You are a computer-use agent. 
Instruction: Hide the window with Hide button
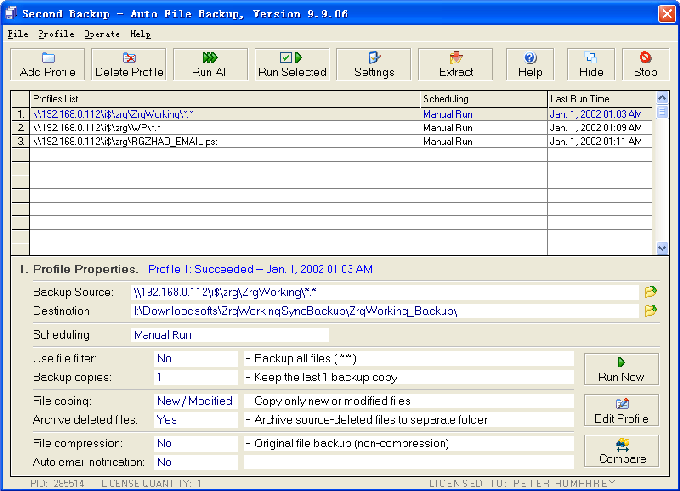[591, 64]
